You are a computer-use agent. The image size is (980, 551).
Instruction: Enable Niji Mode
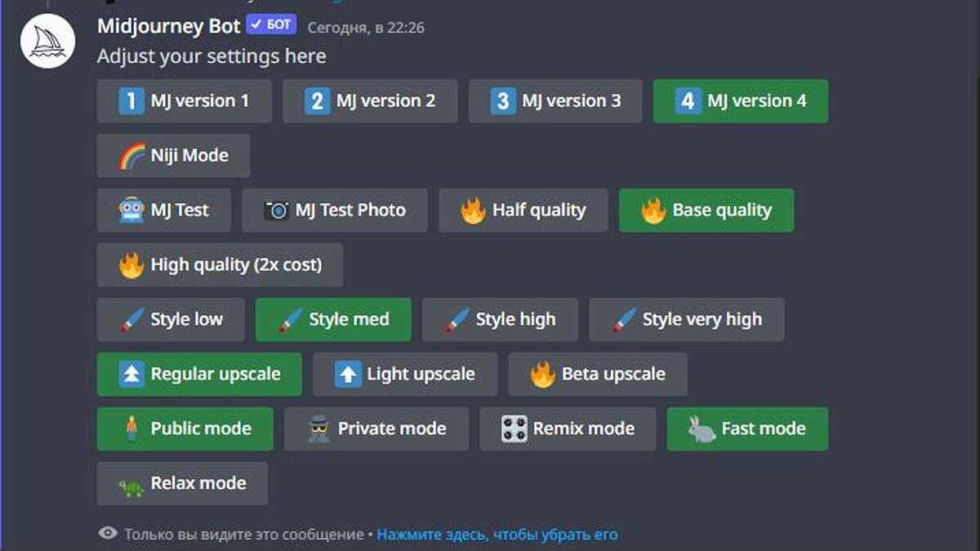(173, 156)
